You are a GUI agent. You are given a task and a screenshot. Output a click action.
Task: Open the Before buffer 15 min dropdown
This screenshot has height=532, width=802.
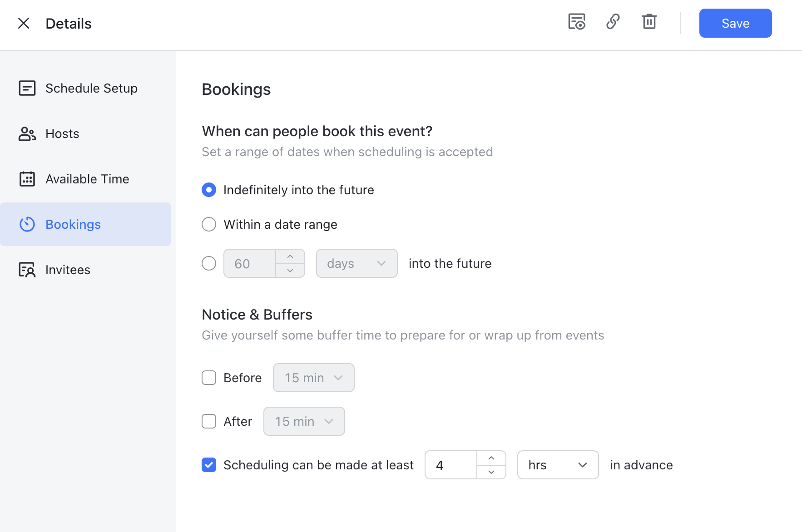(313, 378)
